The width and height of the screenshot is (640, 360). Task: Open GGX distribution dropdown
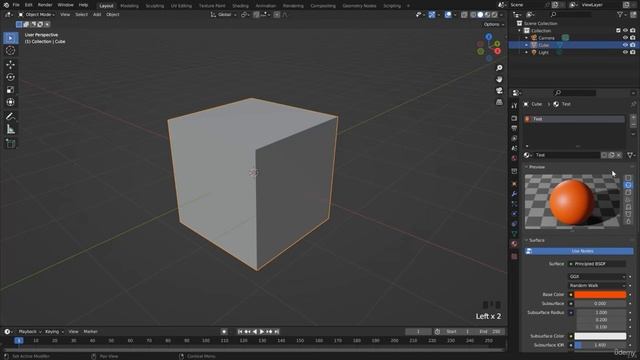point(597,277)
